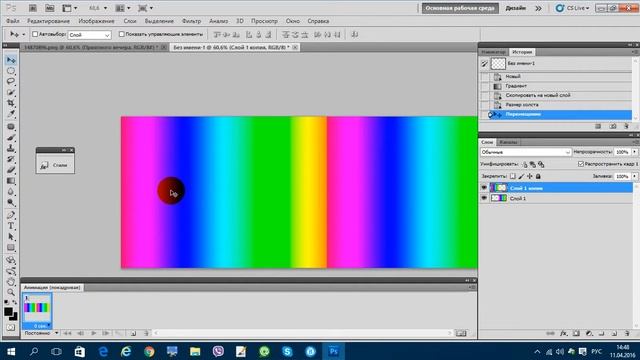
Task: Switch to Навигатор tab
Action: coord(493,52)
